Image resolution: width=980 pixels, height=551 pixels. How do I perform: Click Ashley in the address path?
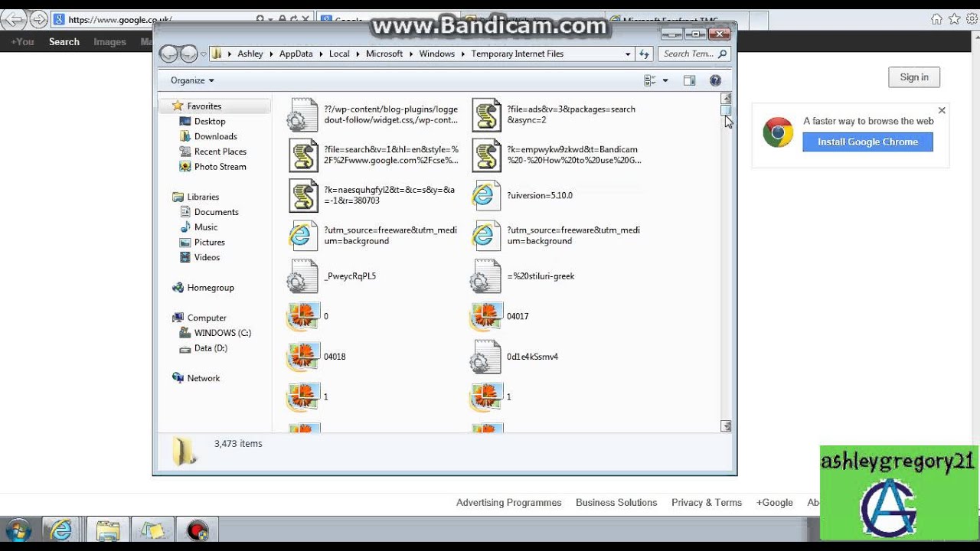250,54
